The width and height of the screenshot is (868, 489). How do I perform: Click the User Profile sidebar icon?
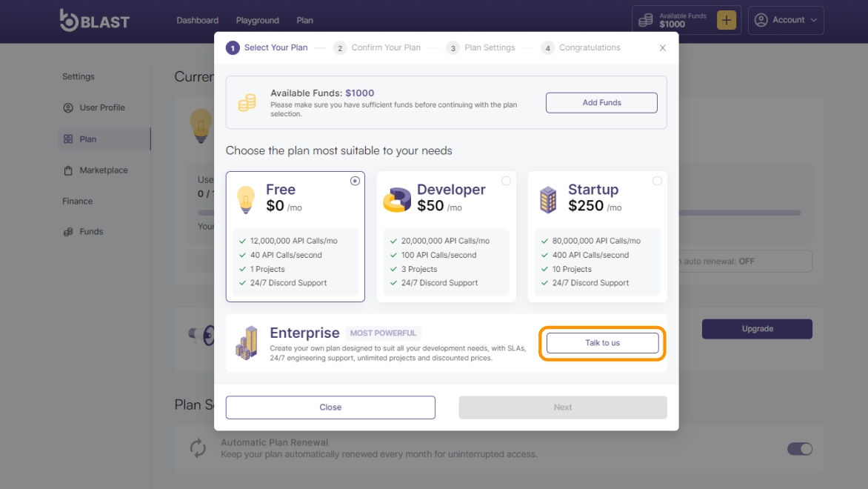coord(68,108)
